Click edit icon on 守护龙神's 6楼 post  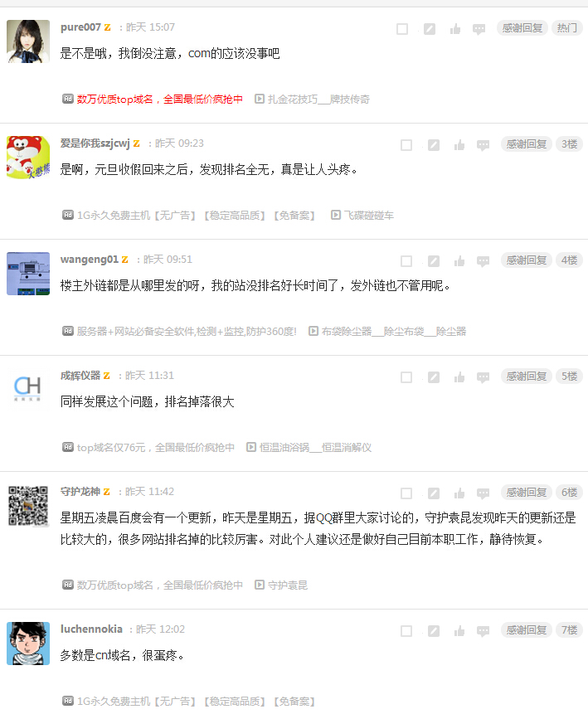pyautogui.click(x=434, y=493)
